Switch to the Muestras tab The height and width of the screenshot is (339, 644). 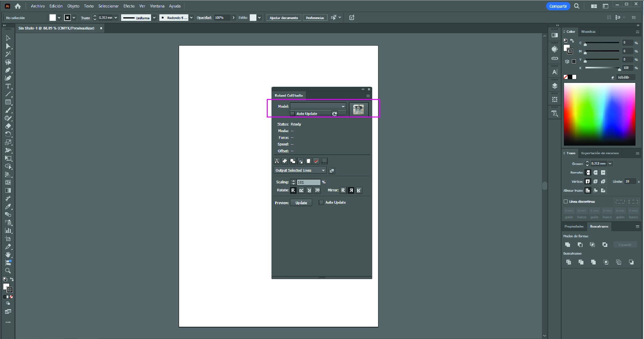588,32
